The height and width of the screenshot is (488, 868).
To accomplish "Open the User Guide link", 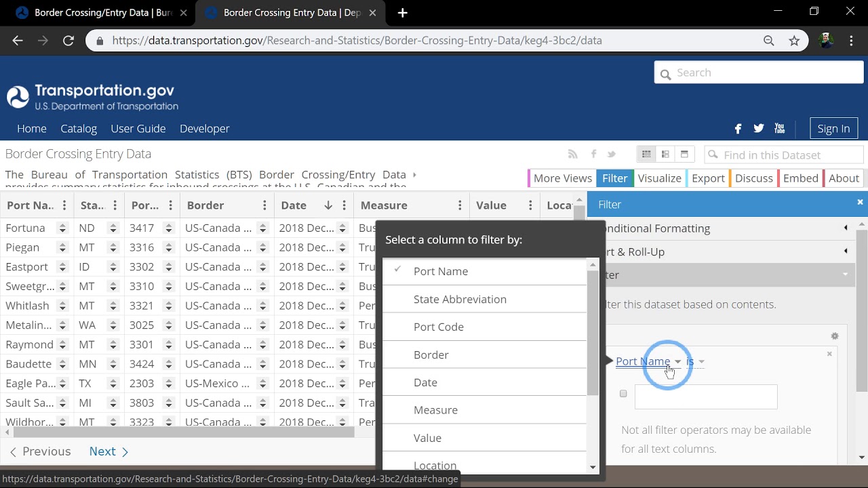I will coord(138,128).
